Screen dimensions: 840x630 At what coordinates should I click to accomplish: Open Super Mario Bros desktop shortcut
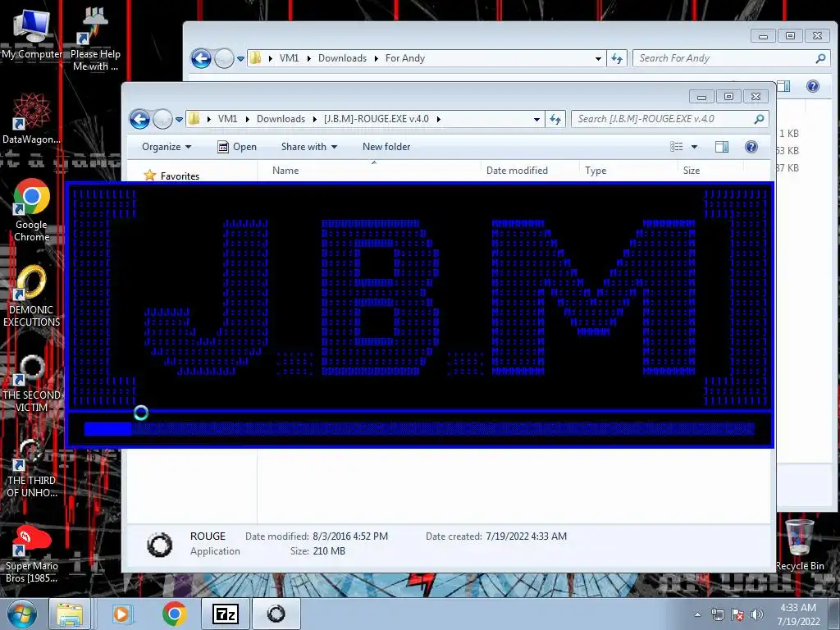[x=31, y=553]
